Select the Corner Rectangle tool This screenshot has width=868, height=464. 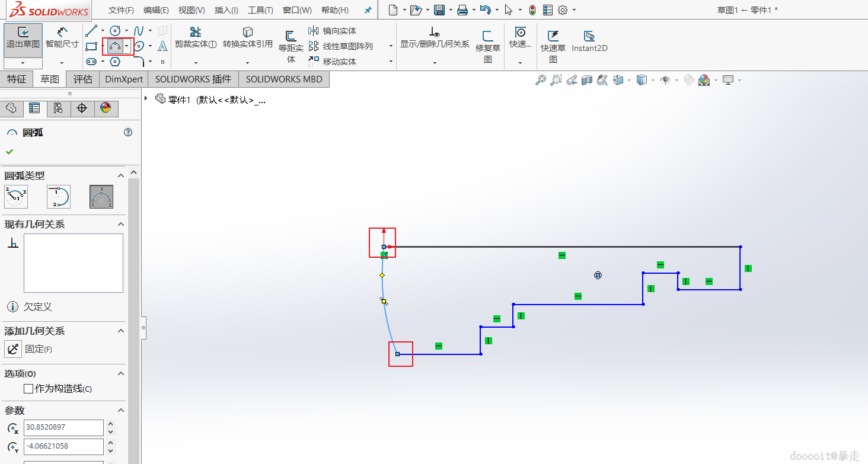[91, 46]
